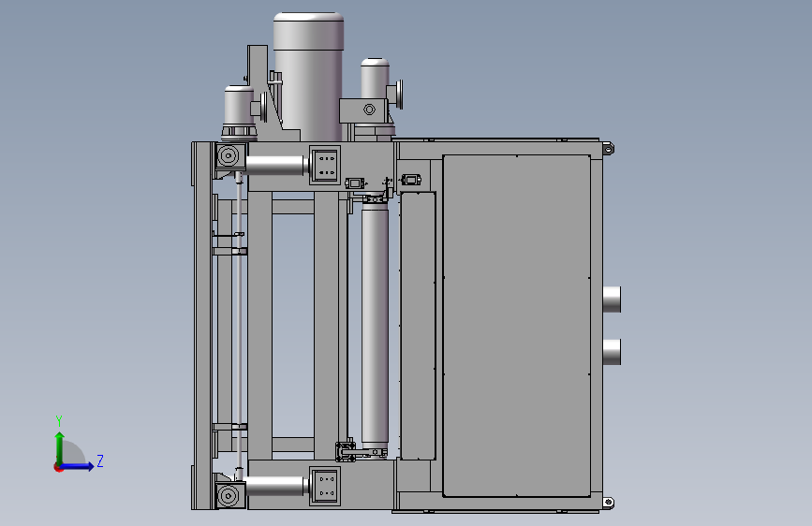The width and height of the screenshot is (812, 526).
Task: Select the upper cylindrical stub on the right side
Action: [612, 300]
